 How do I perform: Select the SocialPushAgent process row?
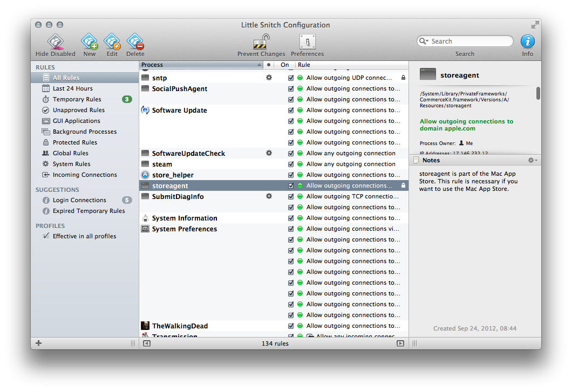point(274,88)
